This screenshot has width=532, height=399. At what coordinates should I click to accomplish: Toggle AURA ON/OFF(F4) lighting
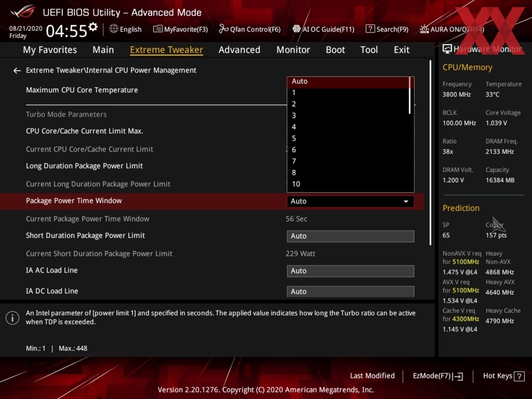tap(452, 29)
